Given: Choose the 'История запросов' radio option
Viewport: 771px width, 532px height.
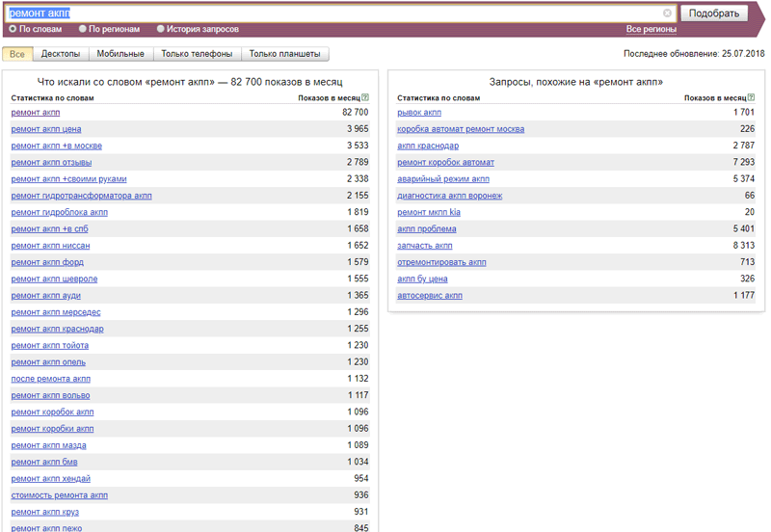Looking at the screenshot, I should pyautogui.click(x=160, y=29).
